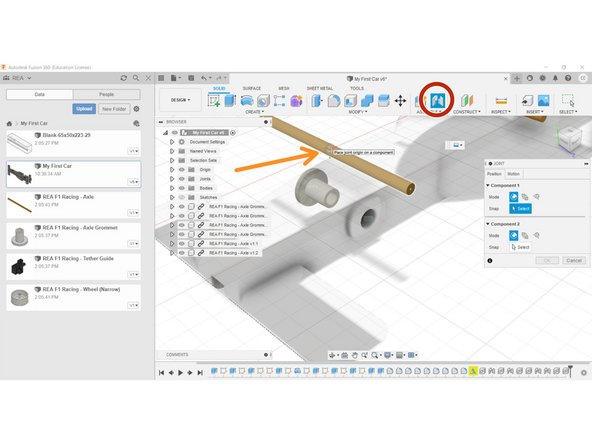Toggle visibility of the Joints folder
The height and width of the screenshot is (444, 592).
[182, 179]
